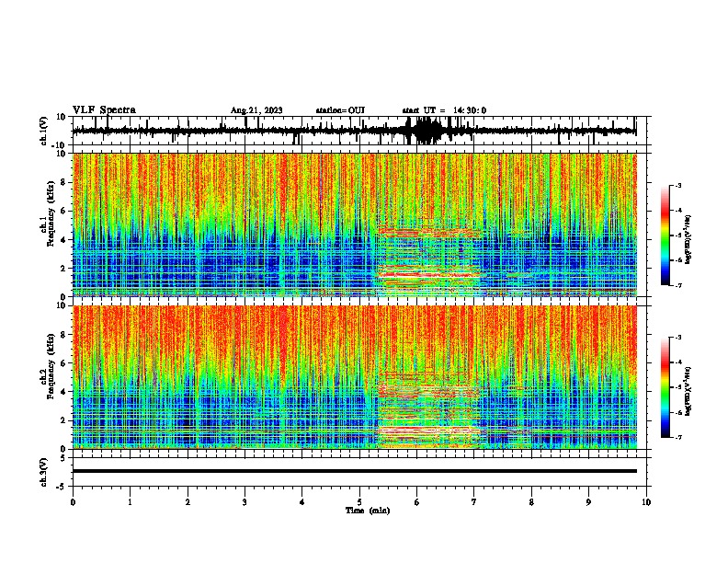This screenshot has width=728, height=563.
Task: Click the "5" minute tick on time axis
Action: pyautogui.click(x=359, y=502)
